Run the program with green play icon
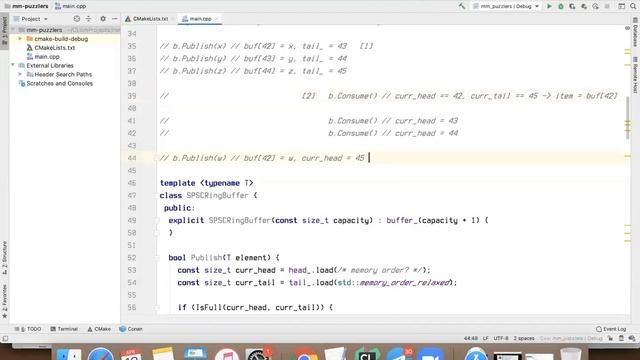This screenshot has width=640, height=360. (x=549, y=6)
